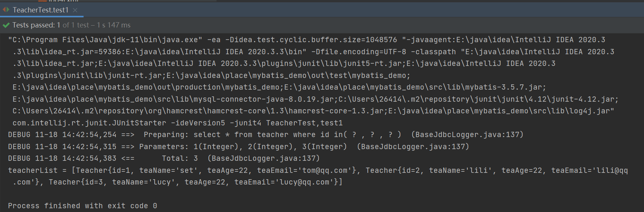Open BaseJdbcLogger.java:137 link on Total line
Screen dimensions: 644x212
(x=263, y=159)
